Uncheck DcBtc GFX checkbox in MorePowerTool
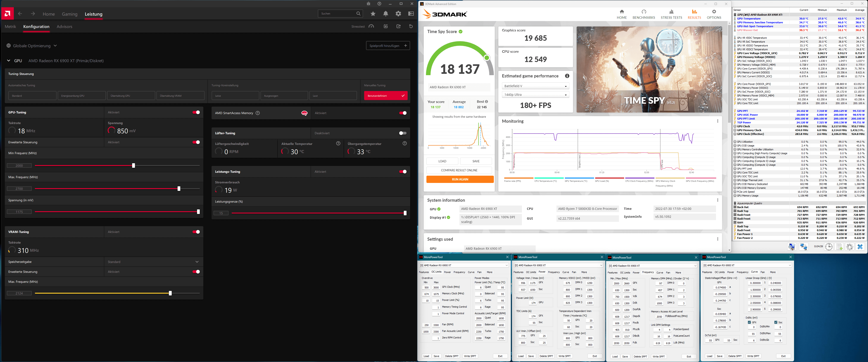The image size is (868, 362). point(749,322)
